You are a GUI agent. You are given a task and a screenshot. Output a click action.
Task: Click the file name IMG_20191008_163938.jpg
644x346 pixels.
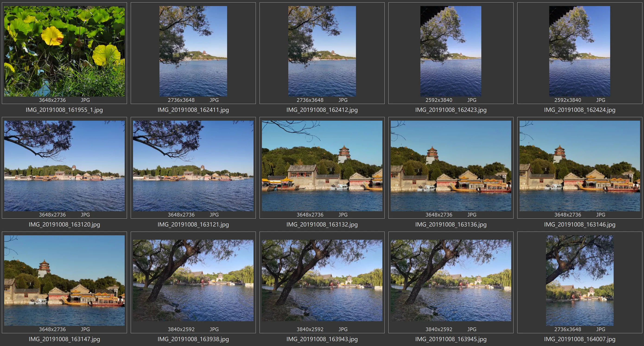(193, 339)
